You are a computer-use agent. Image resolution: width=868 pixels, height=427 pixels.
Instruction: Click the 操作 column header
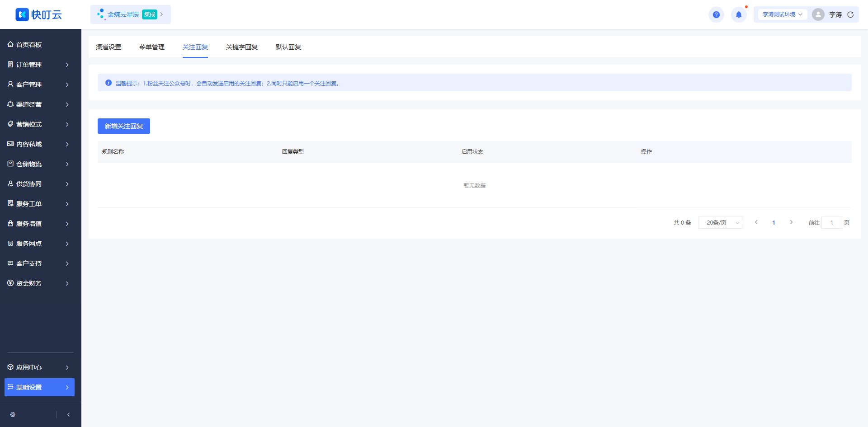click(646, 151)
